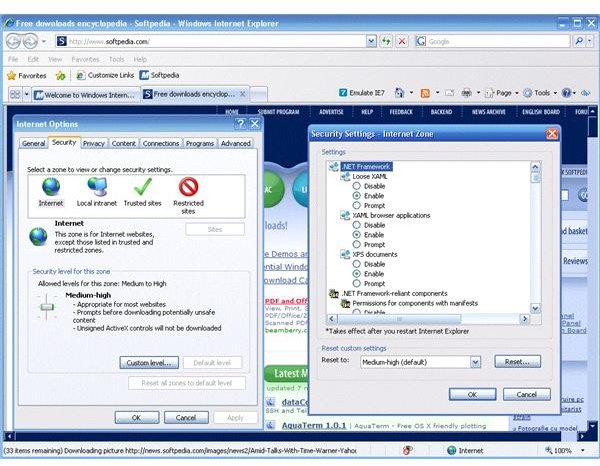Click the security level slider handle
This screenshot has height=466, width=600.
[x=47, y=307]
